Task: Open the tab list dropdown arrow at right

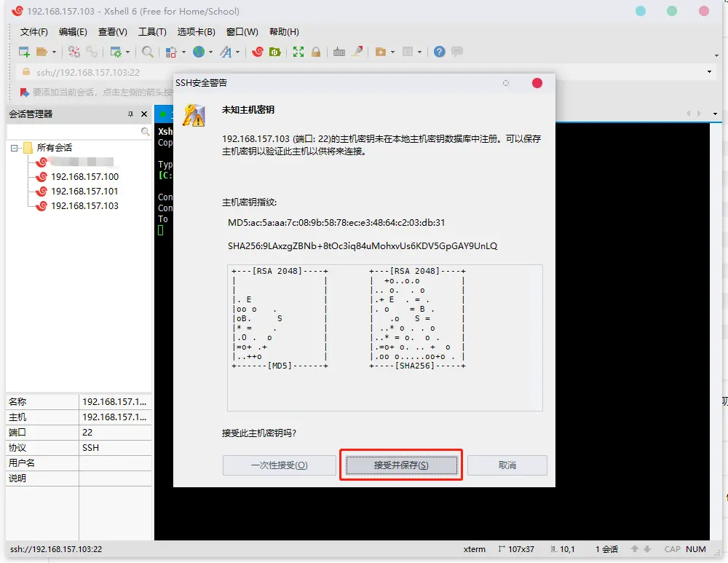Action: (x=715, y=114)
